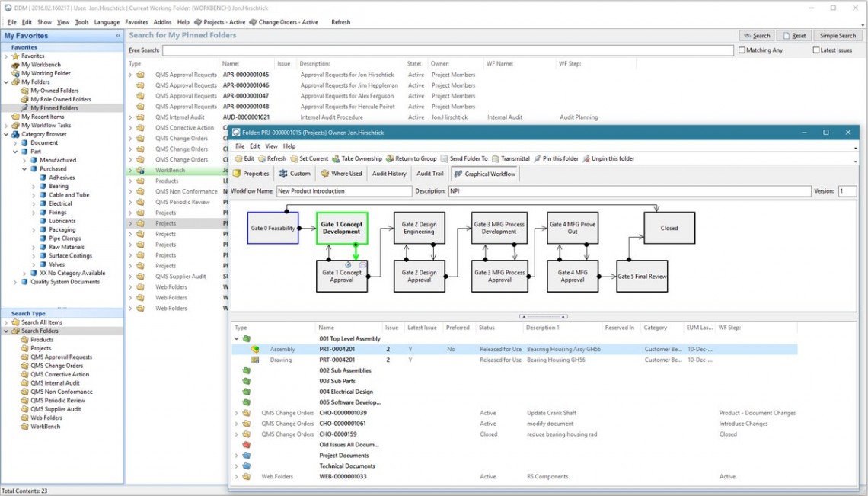Click the Transmittal toolbar icon
868x496 pixels.
(x=495, y=158)
